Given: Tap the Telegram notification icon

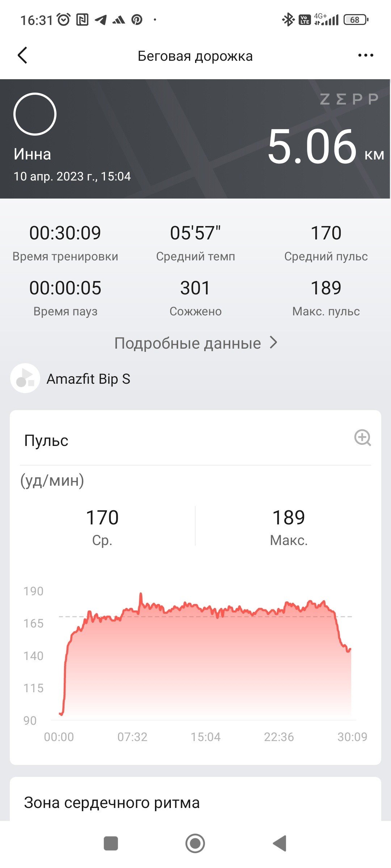Looking at the screenshot, I should tap(101, 20).
